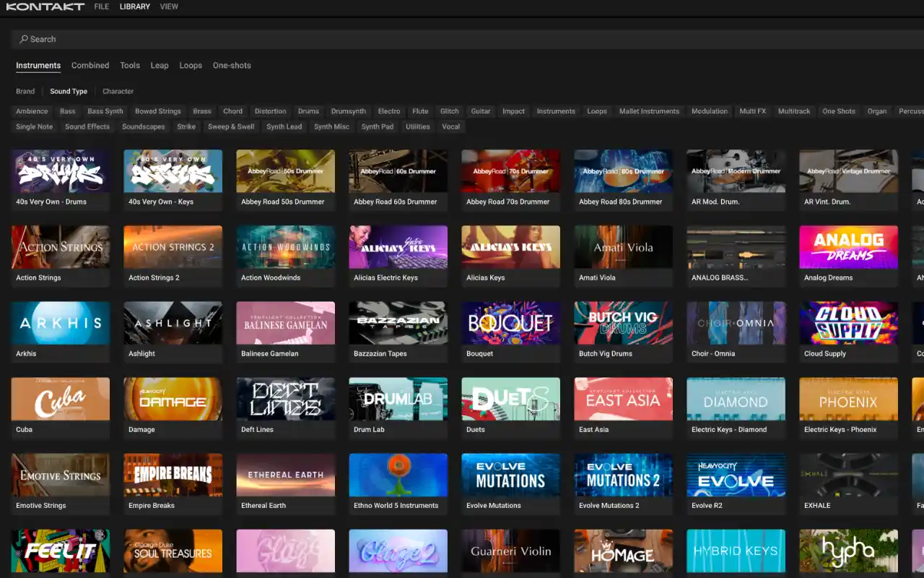Click the search magnifier icon
Viewport: 924px width, 578px height.
point(24,39)
